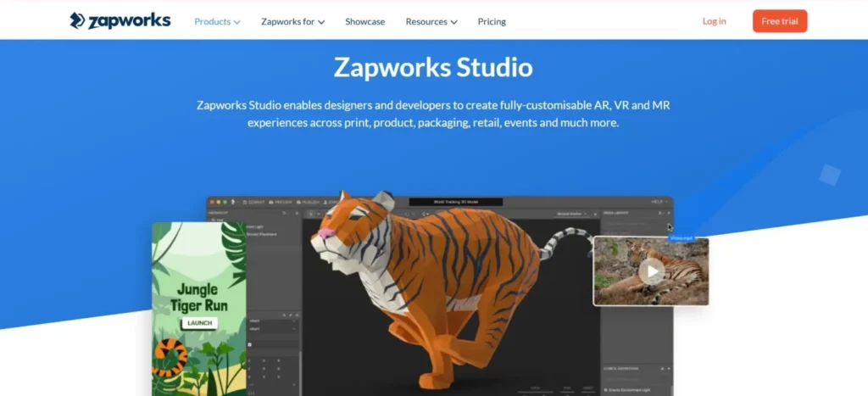Click the Log in link
Screen dimensions: 868x396
pos(714,21)
